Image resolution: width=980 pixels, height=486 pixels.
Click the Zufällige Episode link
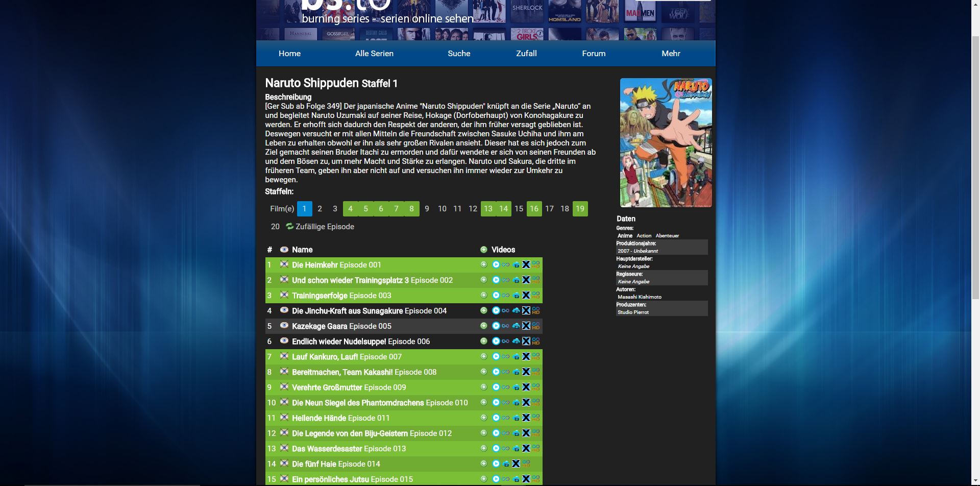[325, 226]
